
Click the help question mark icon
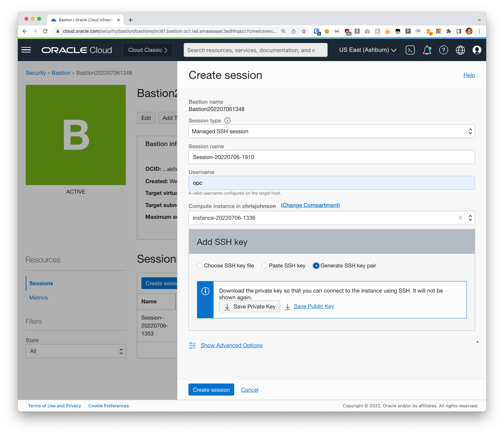(x=443, y=50)
